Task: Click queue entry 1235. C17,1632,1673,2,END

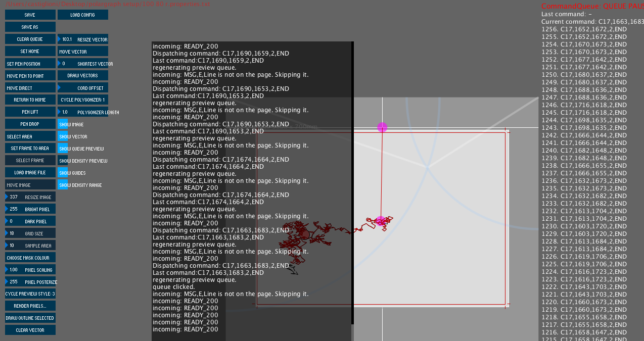Action: (584, 188)
